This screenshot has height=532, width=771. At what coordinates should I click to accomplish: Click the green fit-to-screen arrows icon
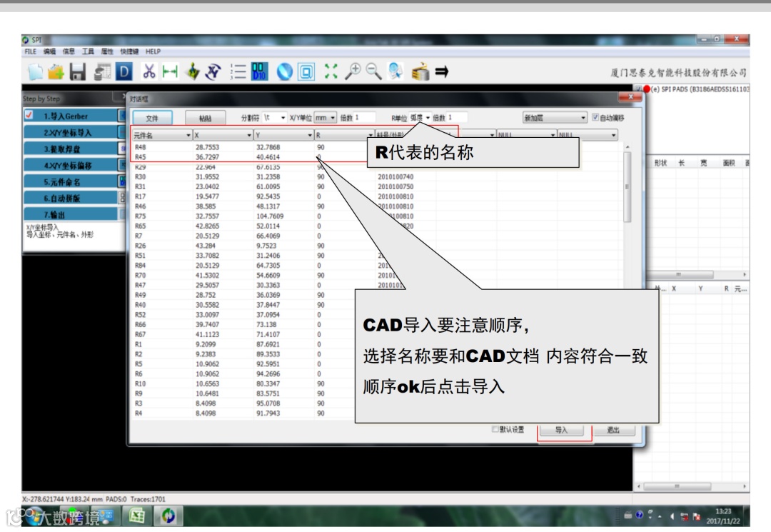click(x=331, y=72)
